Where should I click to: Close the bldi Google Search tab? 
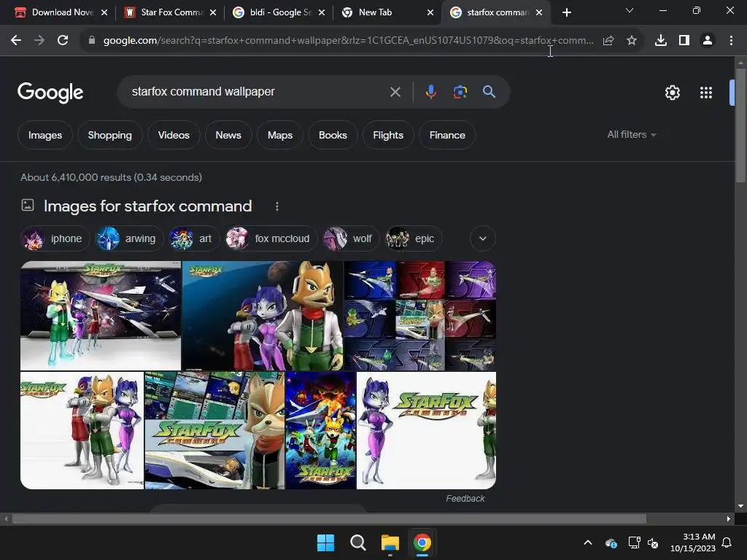click(322, 12)
